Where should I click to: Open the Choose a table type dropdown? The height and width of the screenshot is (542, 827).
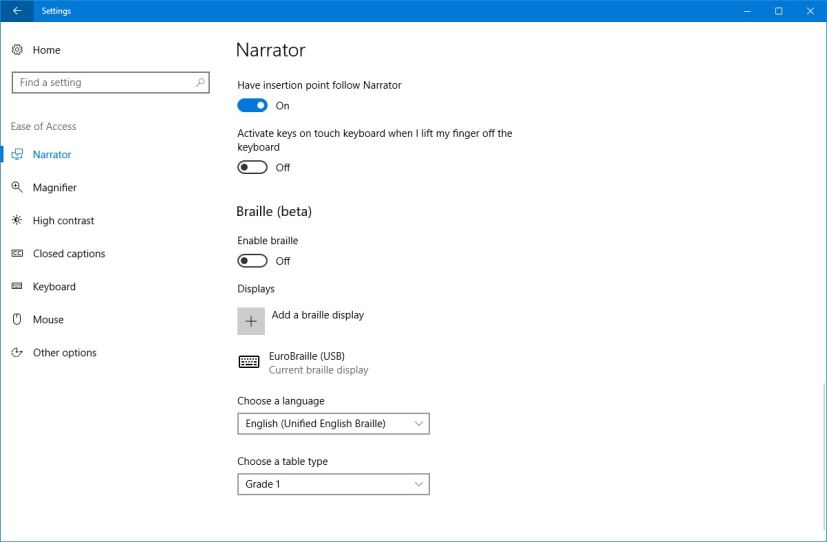[x=333, y=484]
